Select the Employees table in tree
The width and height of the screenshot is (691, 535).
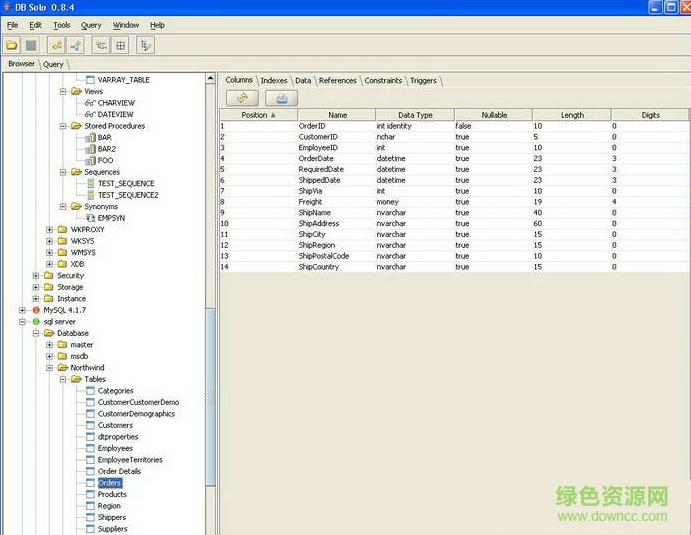point(115,448)
